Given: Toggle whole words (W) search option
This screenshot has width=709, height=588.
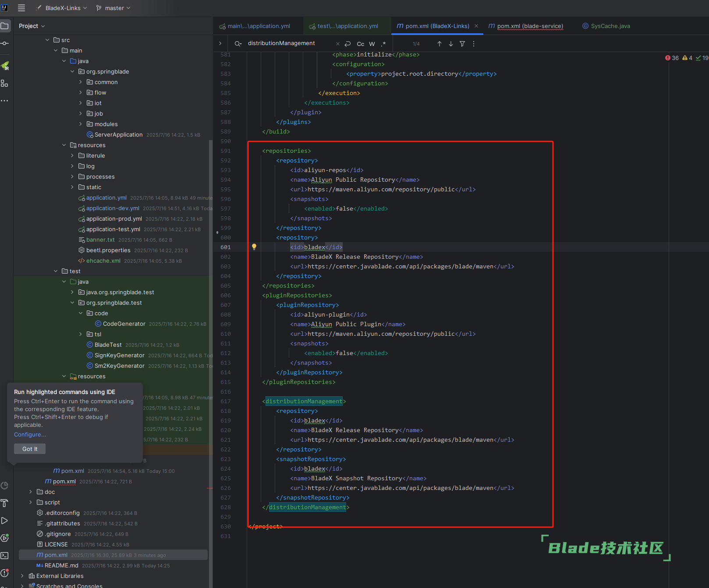Looking at the screenshot, I should point(372,44).
